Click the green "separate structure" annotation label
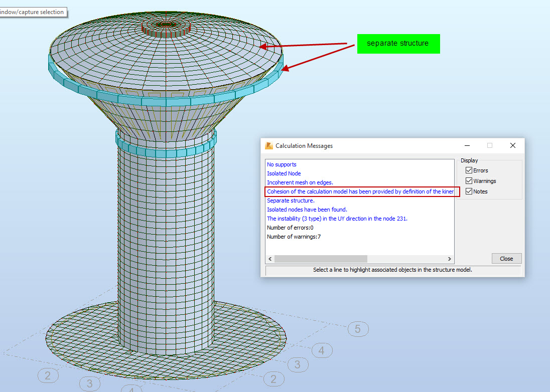 click(398, 44)
